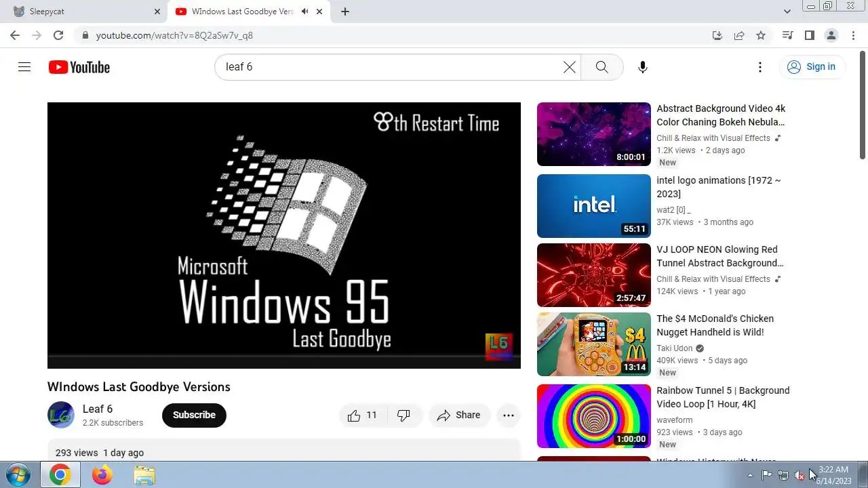Go forward in browser history
This screenshot has height=488, width=868.
point(37,35)
